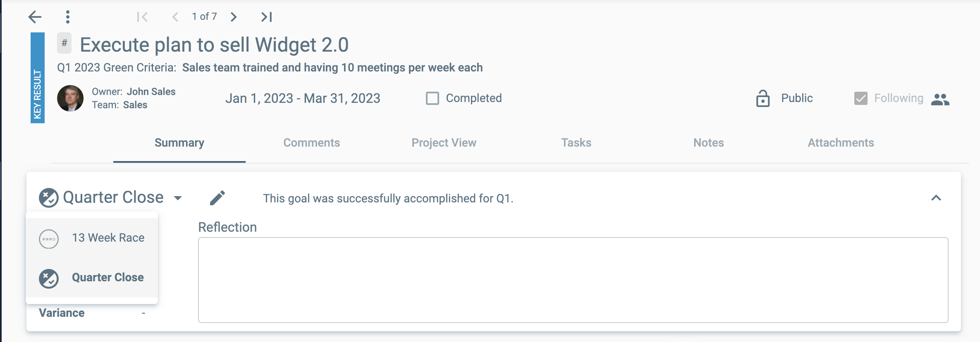Viewport: 980px width, 342px height.
Task: Check the Completed checkbox
Action: coord(433,98)
